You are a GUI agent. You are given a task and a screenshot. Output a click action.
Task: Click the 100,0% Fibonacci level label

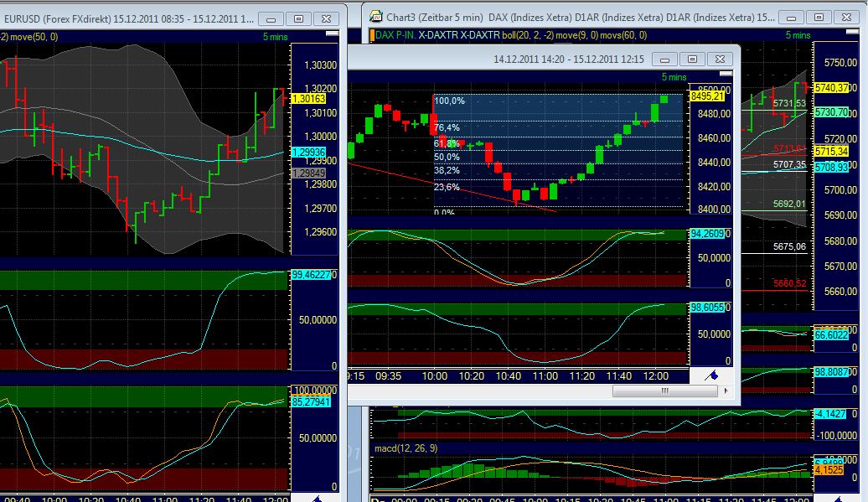coord(449,101)
